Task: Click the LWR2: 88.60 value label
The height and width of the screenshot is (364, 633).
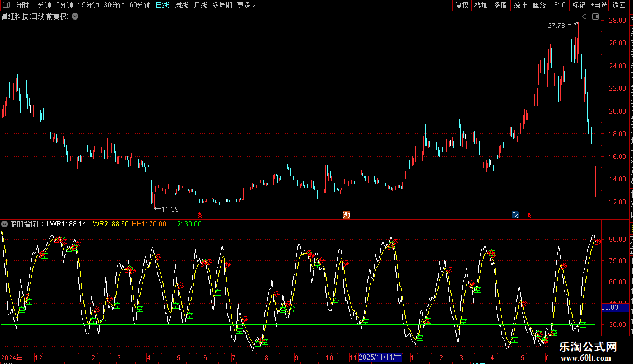Action: click(x=109, y=224)
